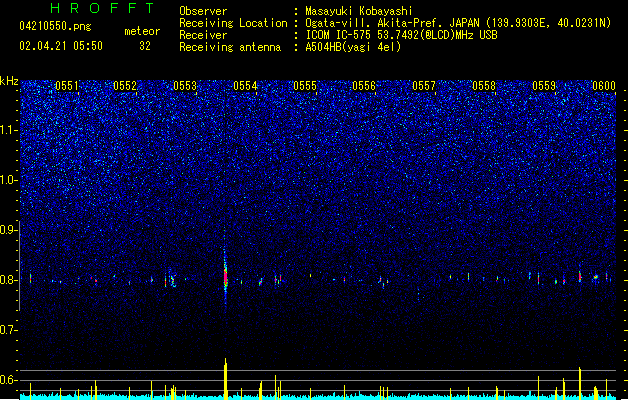The image size is (629, 400).
Task: Click the 0556 time marker
Action: pyautogui.click(x=364, y=86)
